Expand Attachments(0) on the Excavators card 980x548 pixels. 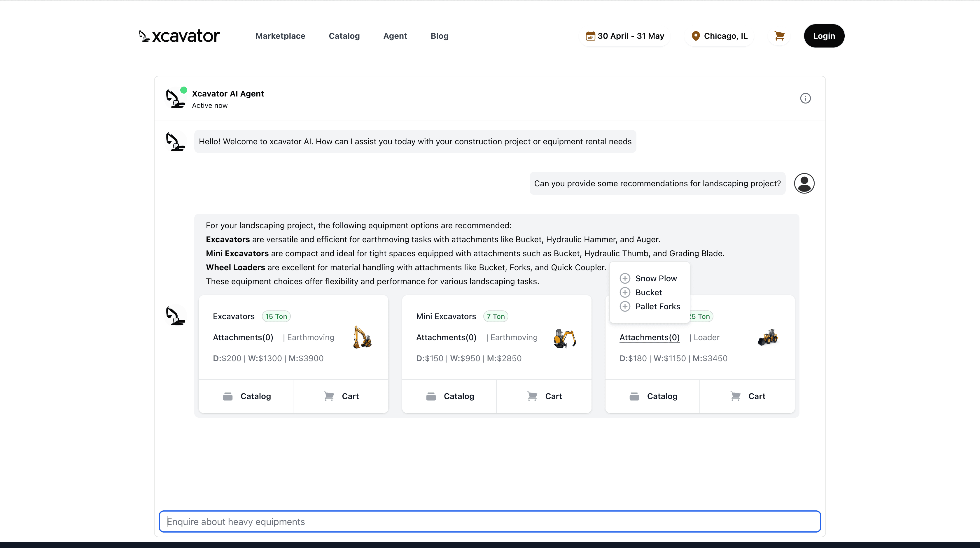(243, 337)
